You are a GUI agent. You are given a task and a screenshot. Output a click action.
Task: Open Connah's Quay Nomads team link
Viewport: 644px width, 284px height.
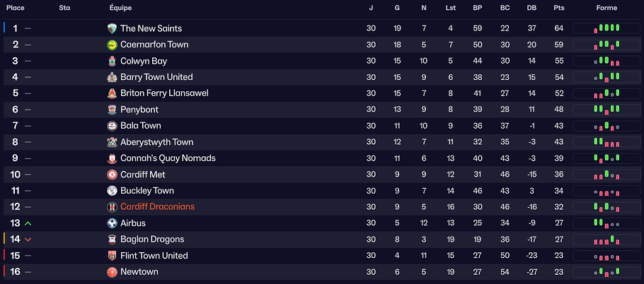(x=168, y=158)
